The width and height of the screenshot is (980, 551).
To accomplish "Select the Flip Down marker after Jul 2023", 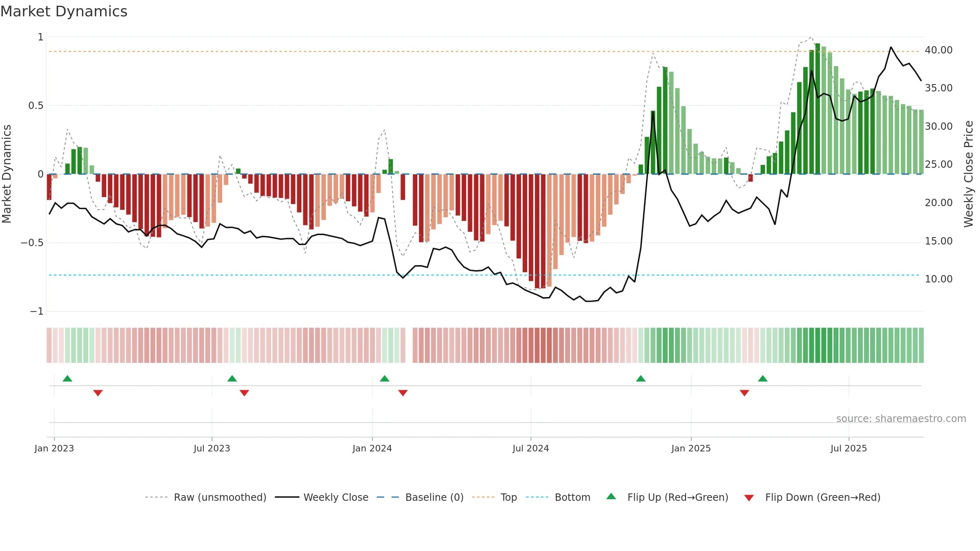I will pyautogui.click(x=244, y=393).
